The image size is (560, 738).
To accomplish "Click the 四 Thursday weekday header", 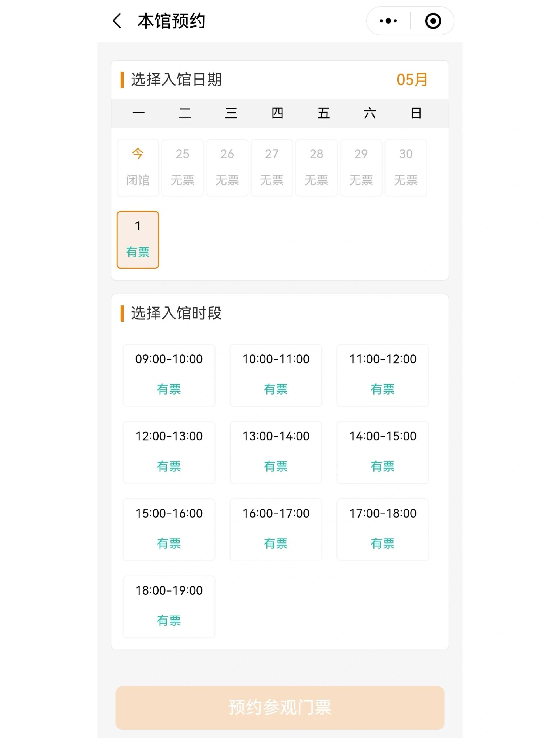I will click(277, 113).
